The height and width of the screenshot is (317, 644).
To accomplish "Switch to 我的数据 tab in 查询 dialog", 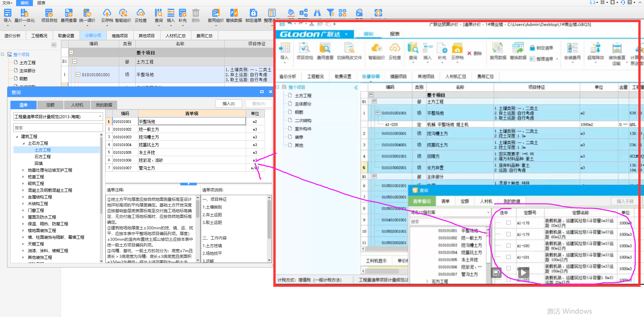I will pyautogui.click(x=104, y=105).
